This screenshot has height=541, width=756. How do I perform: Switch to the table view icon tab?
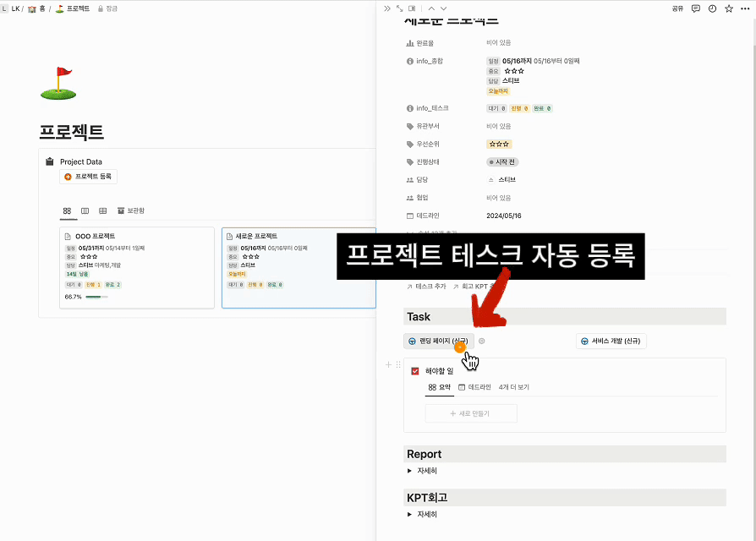pyautogui.click(x=102, y=210)
